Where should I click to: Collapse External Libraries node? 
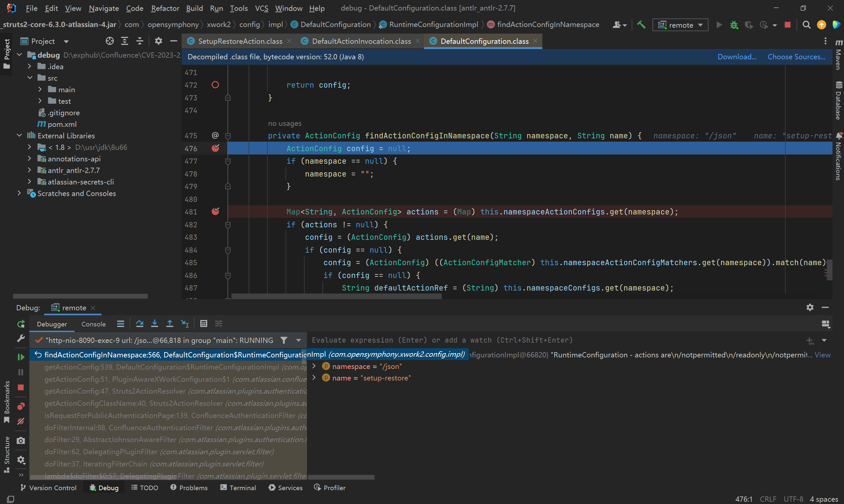coord(19,135)
